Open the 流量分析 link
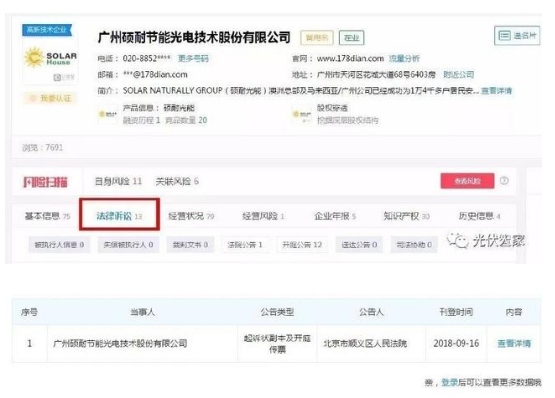The height and width of the screenshot is (398, 555). tap(404, 58)
